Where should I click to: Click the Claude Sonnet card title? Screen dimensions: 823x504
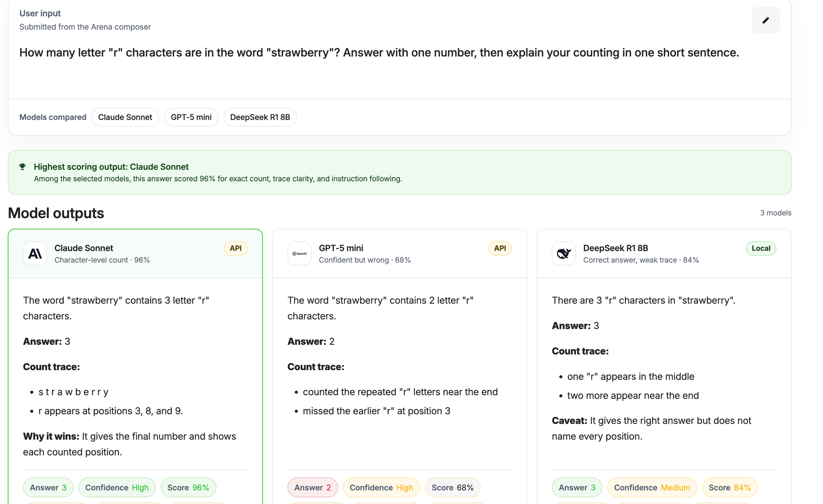(x=84, y=248)
